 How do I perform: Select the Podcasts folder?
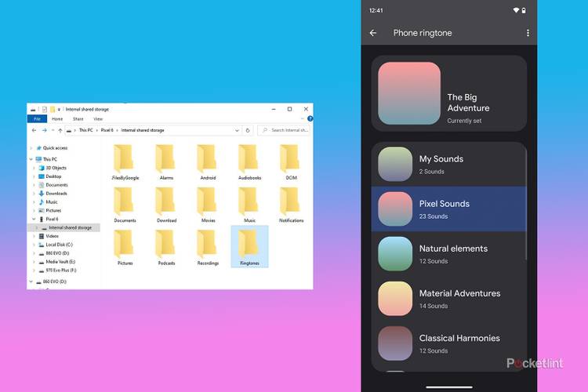tap(166, 248)
